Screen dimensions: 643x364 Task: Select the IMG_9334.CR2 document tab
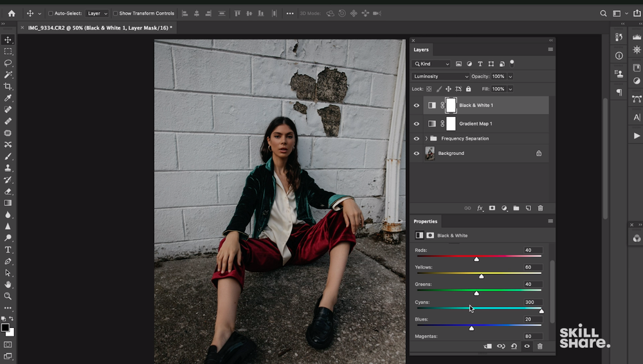99,28
